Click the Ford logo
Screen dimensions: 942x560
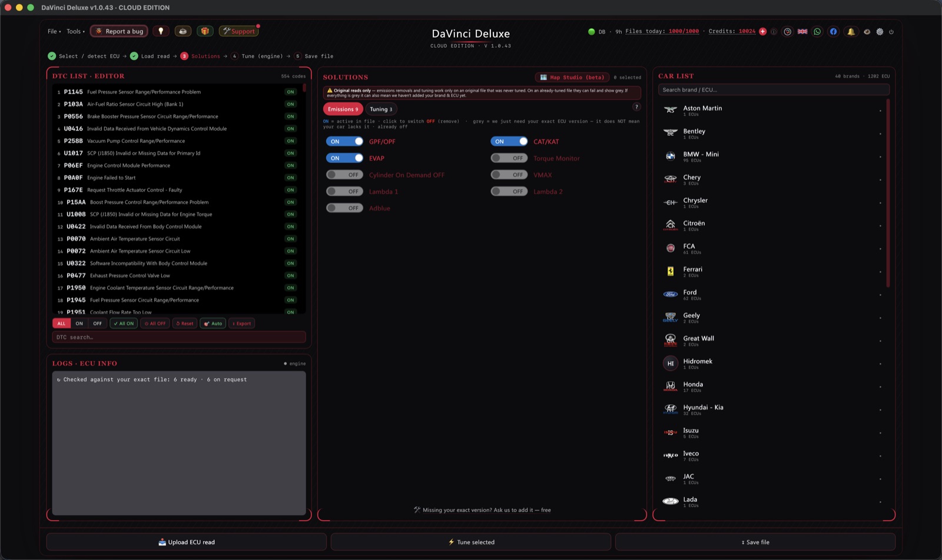pos(671,294)
